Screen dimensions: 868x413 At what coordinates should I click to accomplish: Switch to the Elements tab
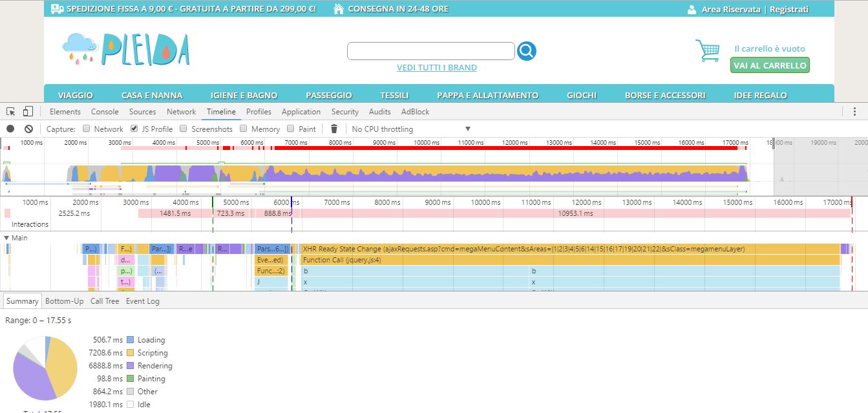pos(65,112)
